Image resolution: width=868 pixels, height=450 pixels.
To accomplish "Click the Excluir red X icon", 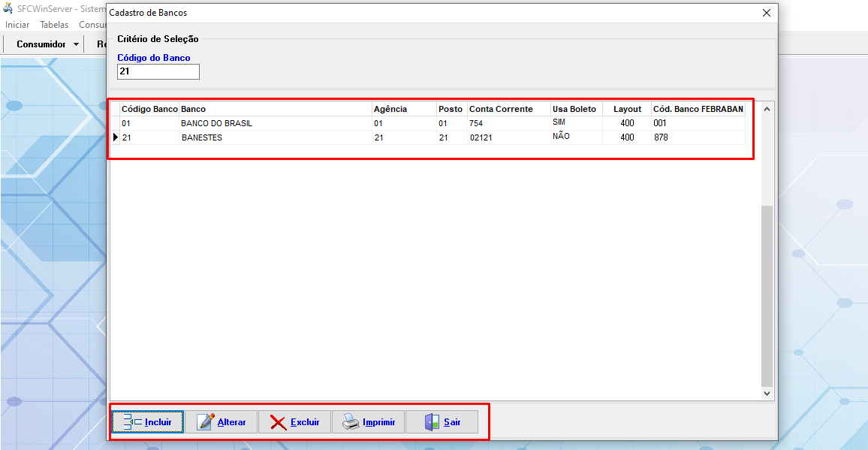I will 279,422.
